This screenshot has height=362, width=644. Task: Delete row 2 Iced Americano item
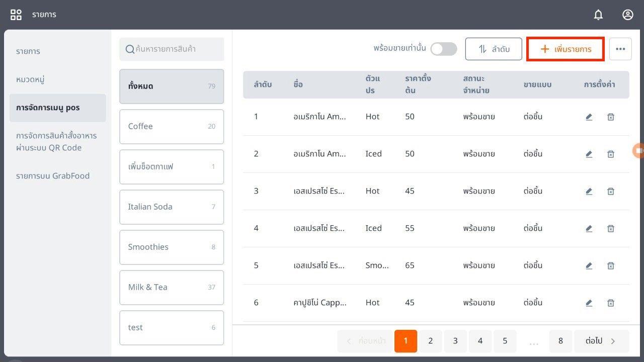(x=610, y=154)
